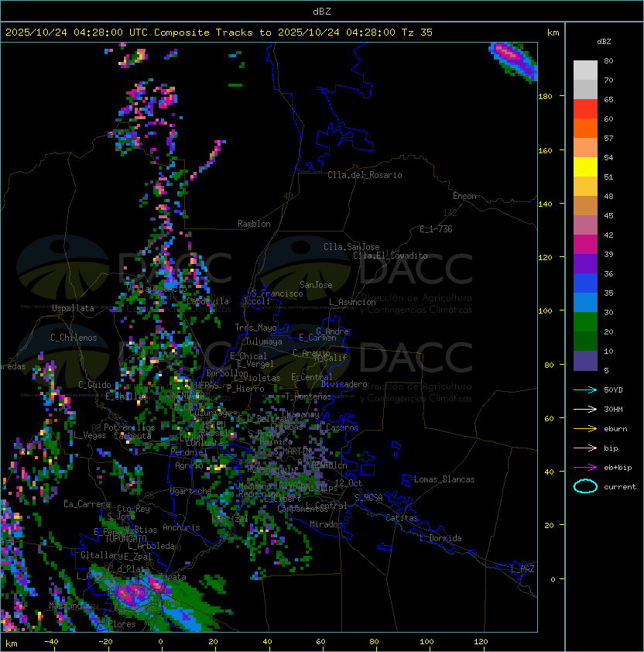Click the 'C_Chilenos' map label
Viewport: 644px width, 652px height.
pos(74,338)
